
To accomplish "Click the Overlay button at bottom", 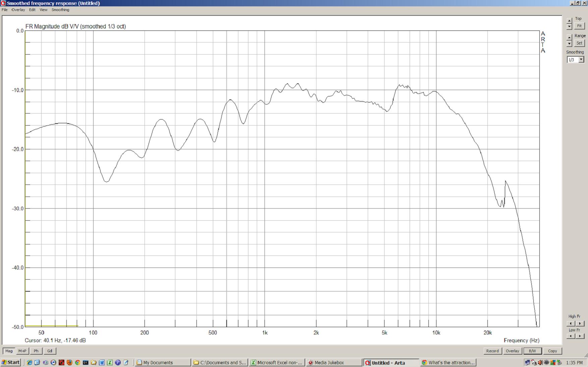I will click(x=513, y=351).
